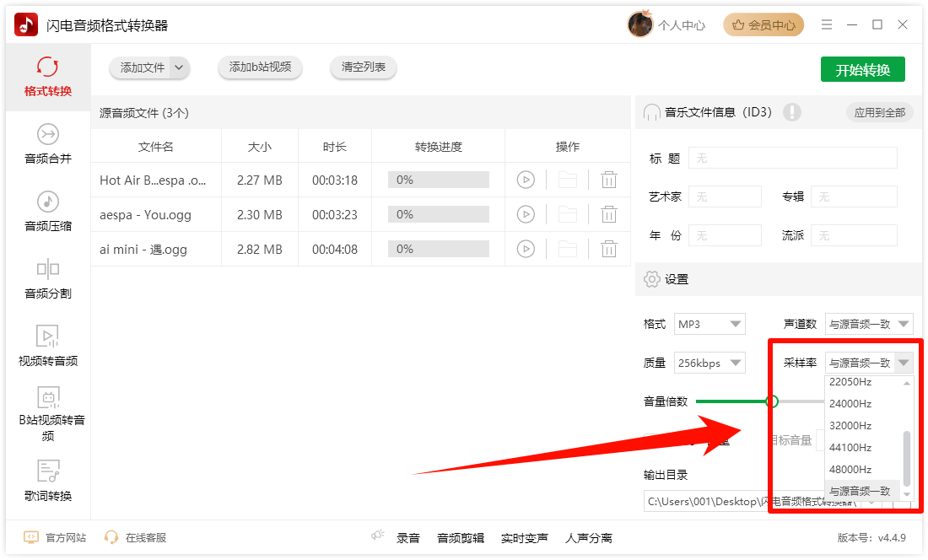Delete ai mini - 遇.ogg from the list
This screenshot has height=560, width=928.
609,249
